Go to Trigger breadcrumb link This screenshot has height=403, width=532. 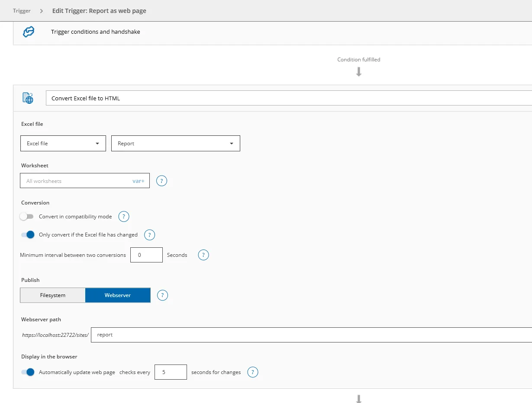tap(22, 11)
